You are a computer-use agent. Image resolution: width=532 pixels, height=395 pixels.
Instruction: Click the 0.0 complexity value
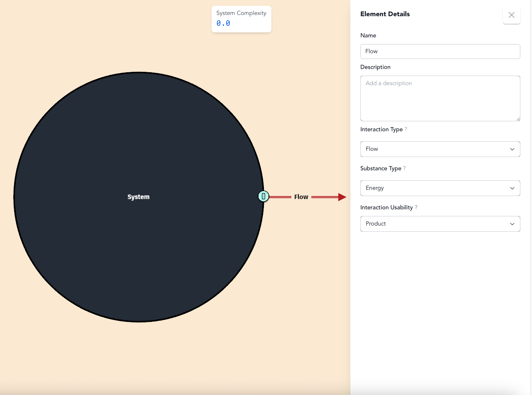point(223,24)
